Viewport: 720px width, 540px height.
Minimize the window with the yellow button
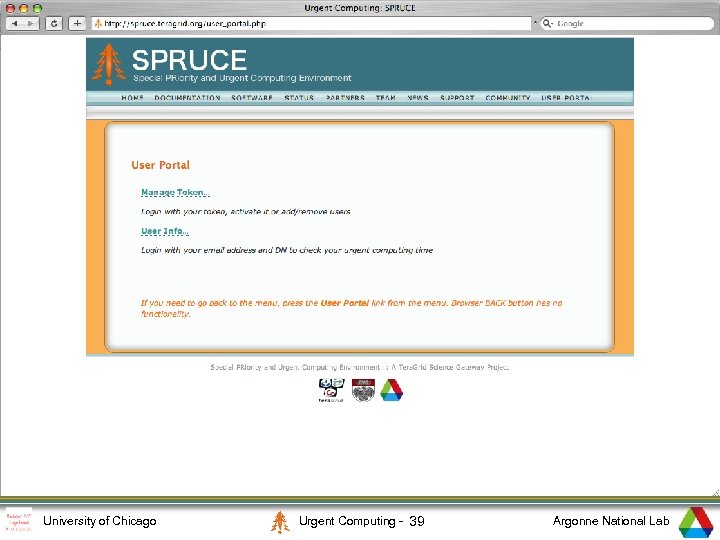pyautogui.click(x=24, y=8)
